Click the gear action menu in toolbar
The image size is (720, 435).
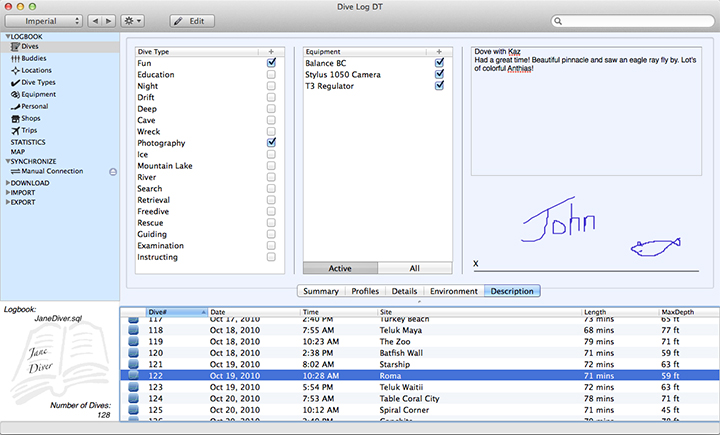point(131,20)
